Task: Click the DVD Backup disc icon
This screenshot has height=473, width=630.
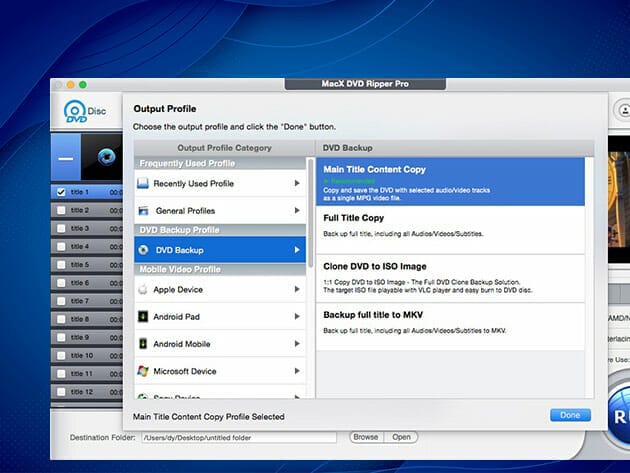Action: pyautogui.click(x=144, y=250)
